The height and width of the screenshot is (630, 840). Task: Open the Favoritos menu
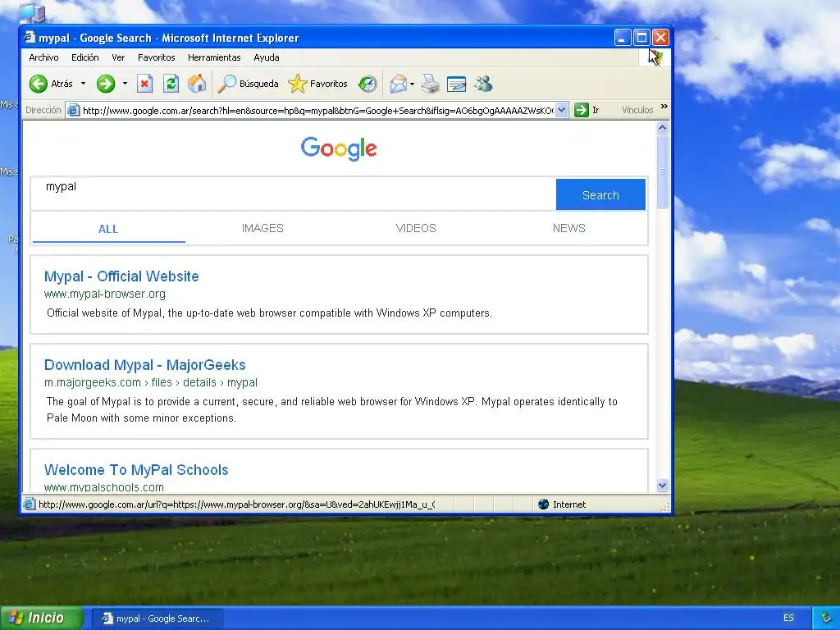pyautogui.click(x=157, y=57)
